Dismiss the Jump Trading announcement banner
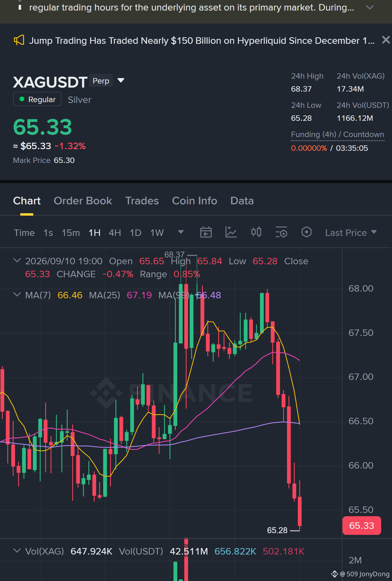Viewport: 392px width, 581px height. tap(386, 40)
